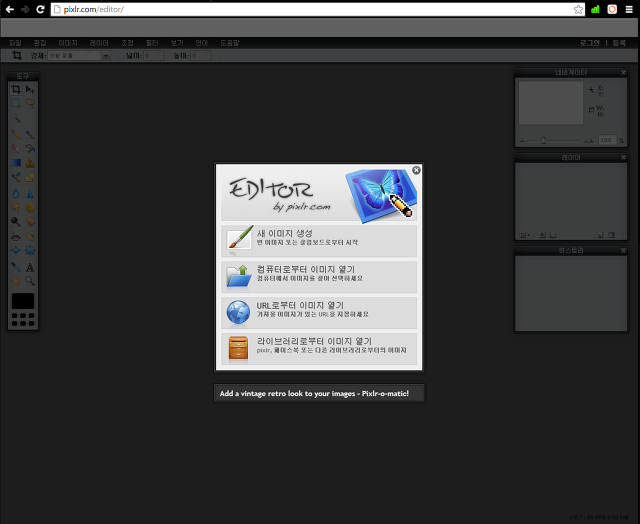Click the 로그인 login link
Viewport: 640px width, 524px height.
[590, 43]
